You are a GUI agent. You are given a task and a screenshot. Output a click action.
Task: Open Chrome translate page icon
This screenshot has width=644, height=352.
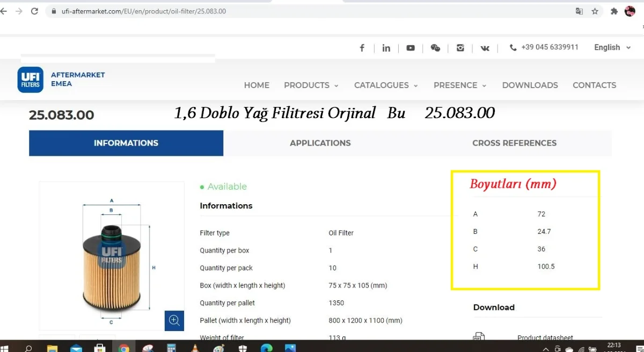(579, 11)
